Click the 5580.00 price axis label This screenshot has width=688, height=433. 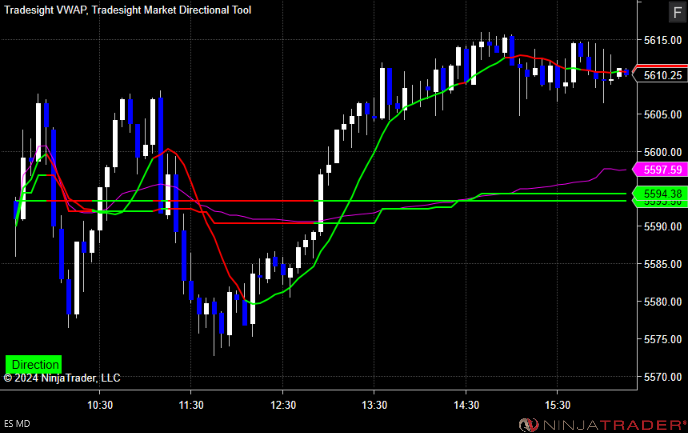tap(663, 302)
